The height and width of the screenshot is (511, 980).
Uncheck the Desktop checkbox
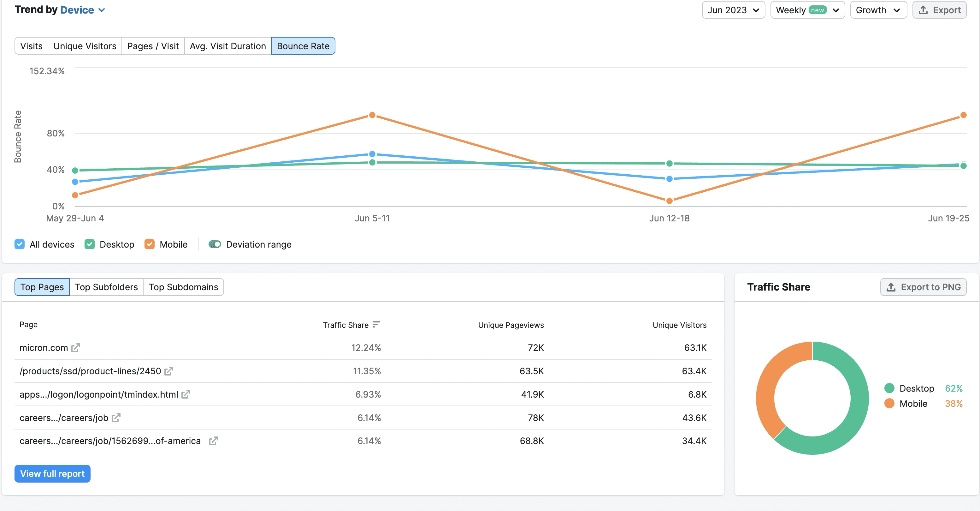tap(89, 244)
